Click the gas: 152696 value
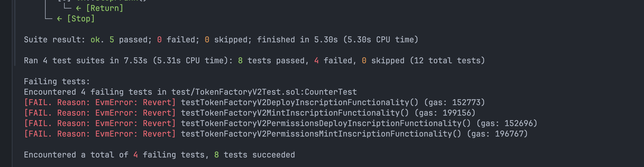644x167 pixels. [x=507, y=123]
